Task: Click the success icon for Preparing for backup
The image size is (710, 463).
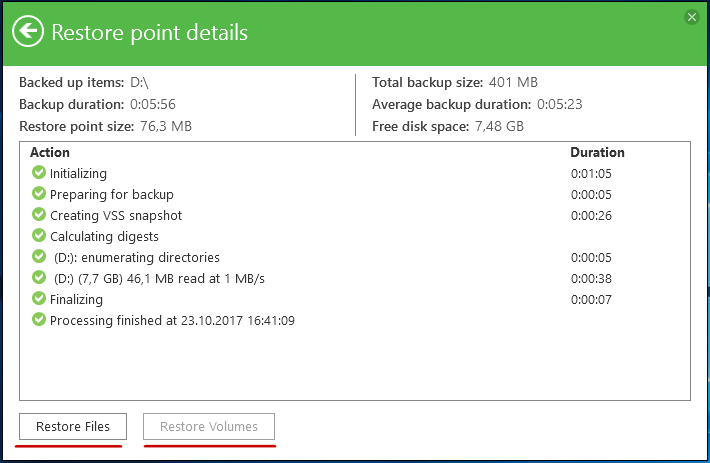Action: 39,194
